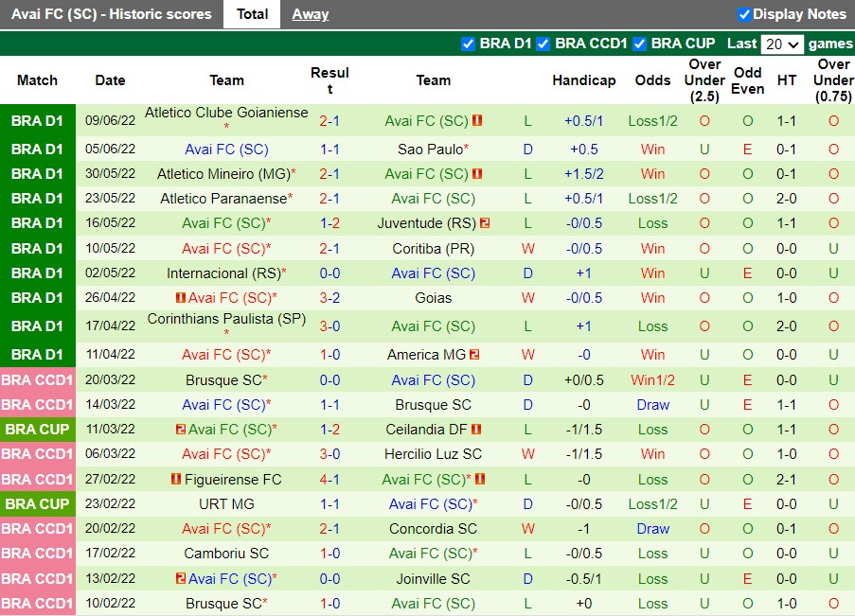Toggle the Display Notes checkbox
This screenshot has height=616, width=855.
click(744, 15)
